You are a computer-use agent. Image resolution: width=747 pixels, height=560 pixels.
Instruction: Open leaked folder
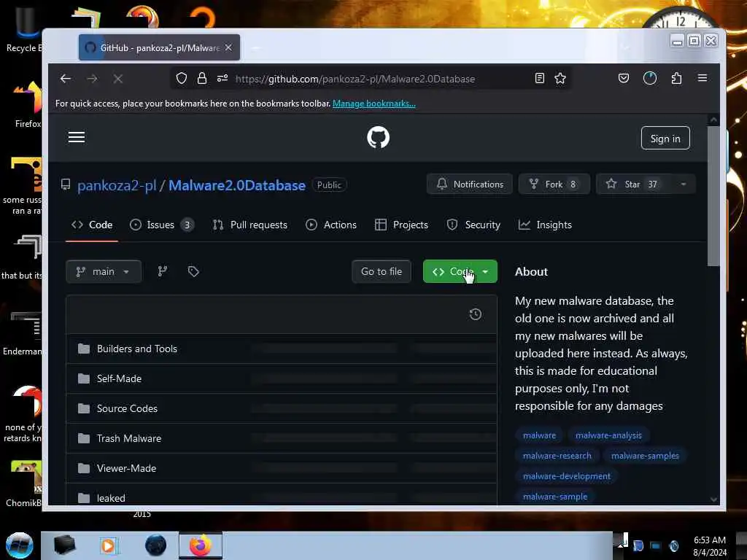point(111,498)
